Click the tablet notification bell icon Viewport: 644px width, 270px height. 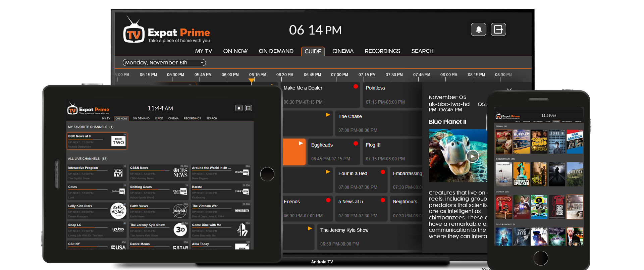click(238, 108)
